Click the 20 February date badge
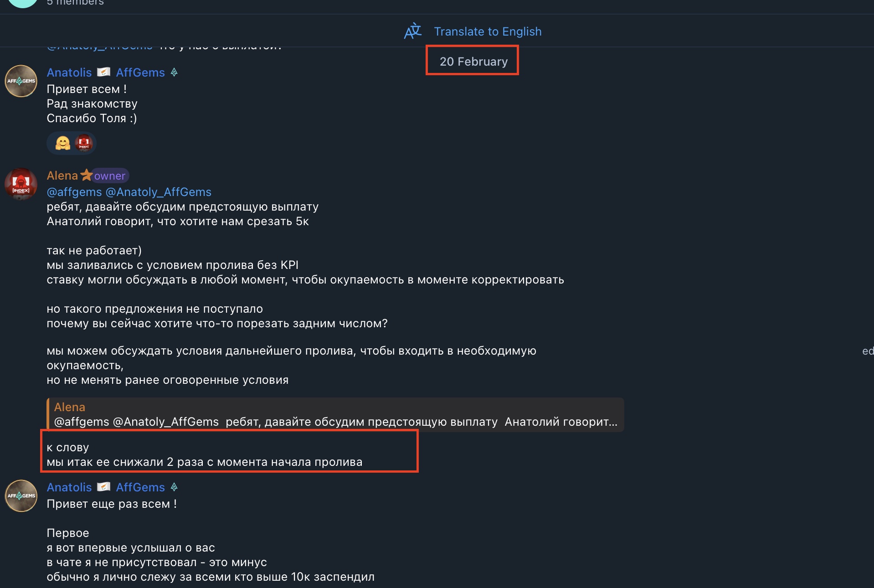The width and height of the screenshot is (874, 588). (x=473, y=62)
